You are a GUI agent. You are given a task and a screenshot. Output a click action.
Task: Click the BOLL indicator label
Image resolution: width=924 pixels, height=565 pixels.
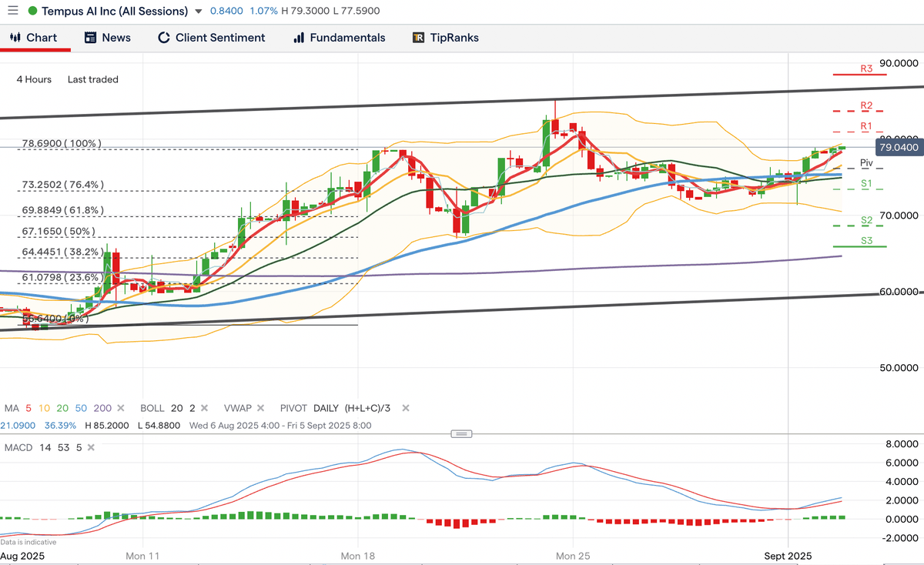click(x=152, y=408)
